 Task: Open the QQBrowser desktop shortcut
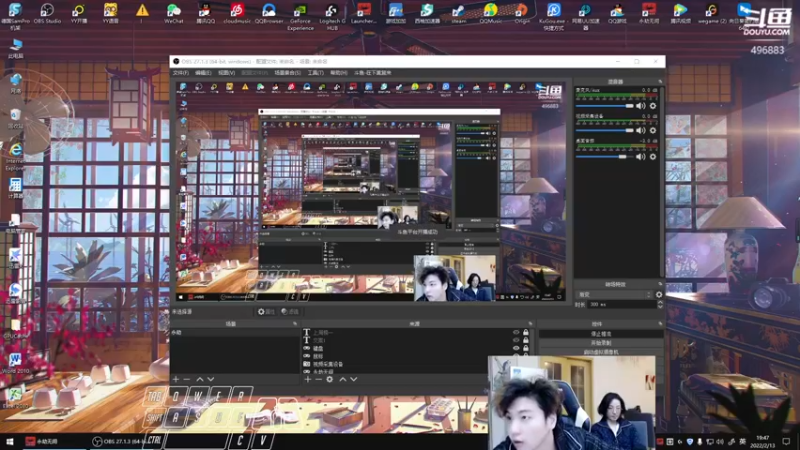[x=269, y=13]
